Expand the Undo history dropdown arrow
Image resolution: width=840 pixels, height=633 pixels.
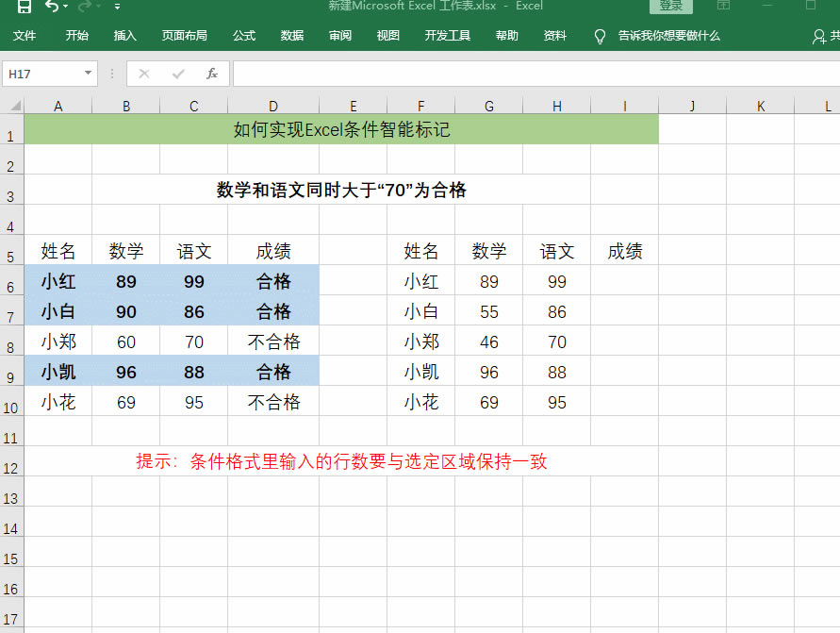pyautogui.click(x=65, y=7)
